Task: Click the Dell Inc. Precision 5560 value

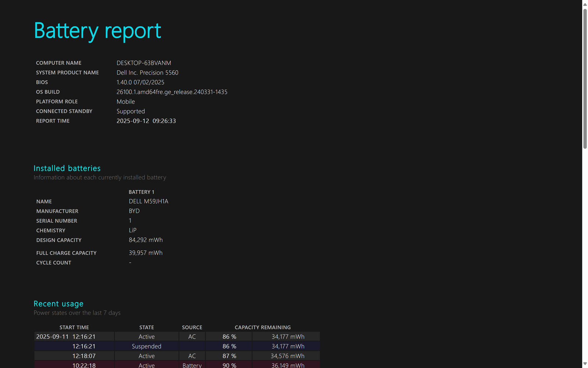Action: tap(147, 72)
